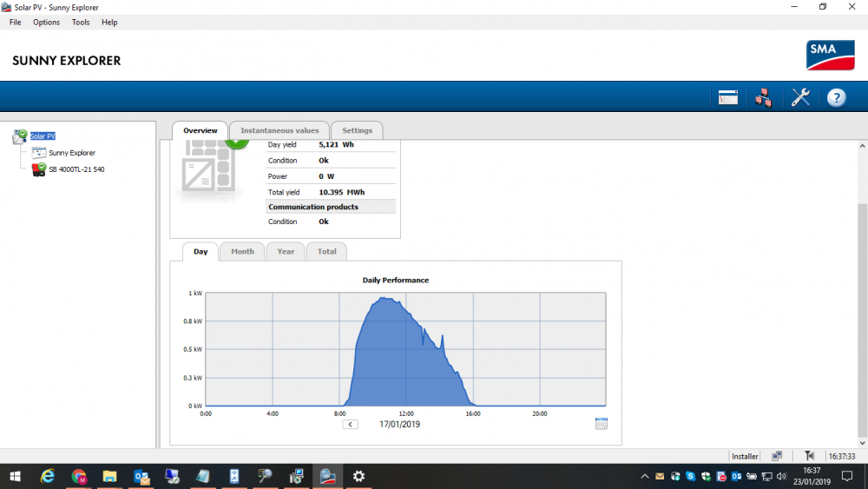Show the Month performance chart tab
Viewport: 868px width, 489px height.
pyautogui.click(x=242, y=251)
